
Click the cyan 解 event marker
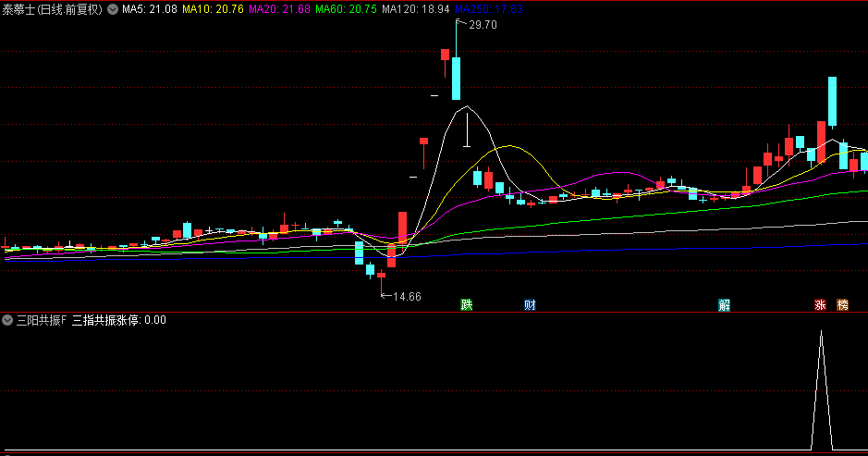724,304
